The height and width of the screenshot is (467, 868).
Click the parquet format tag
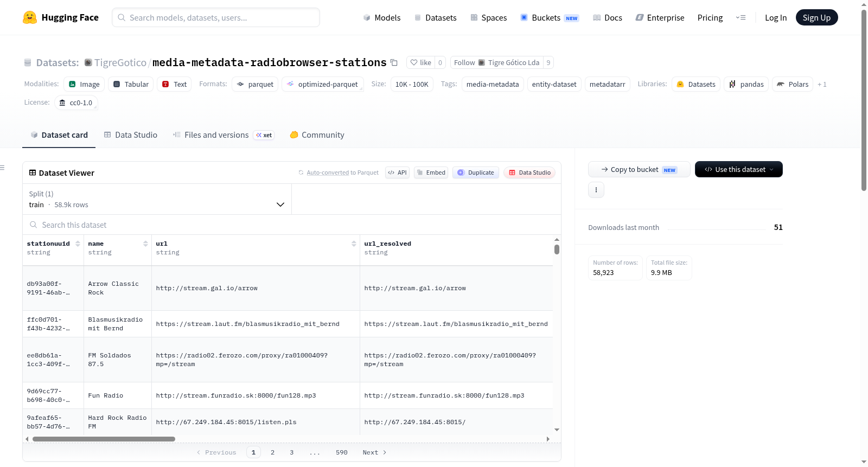click(x=255, y=84)
